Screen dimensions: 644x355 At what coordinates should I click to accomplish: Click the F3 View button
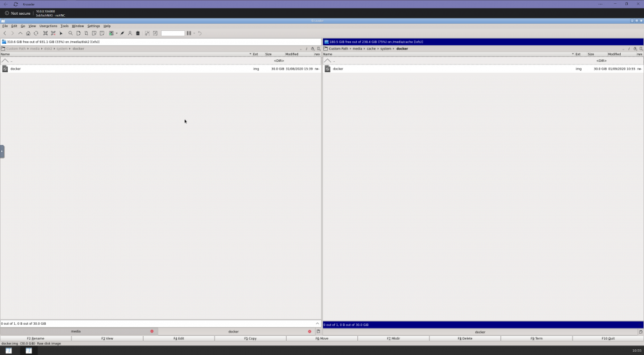click(x=107, y=338)
